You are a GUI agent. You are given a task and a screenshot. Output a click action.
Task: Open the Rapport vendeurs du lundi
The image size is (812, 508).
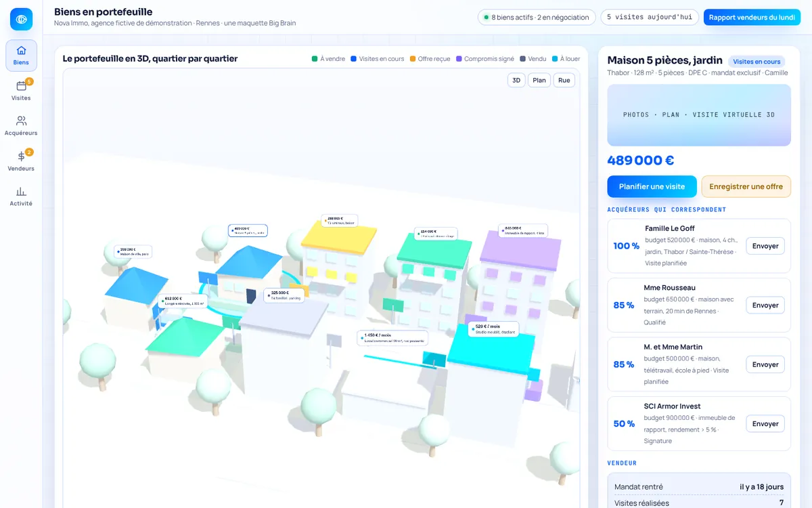tap(752, 17)
